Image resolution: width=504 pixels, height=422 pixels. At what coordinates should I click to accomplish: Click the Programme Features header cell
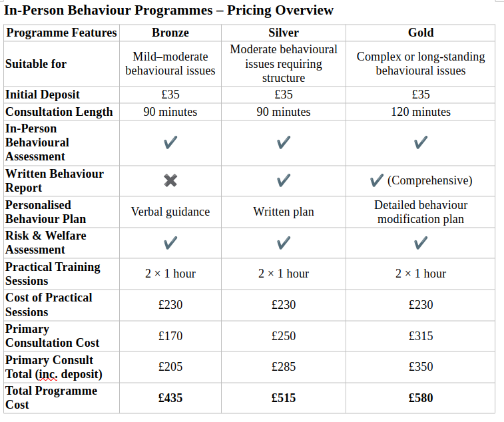point(61,33)
